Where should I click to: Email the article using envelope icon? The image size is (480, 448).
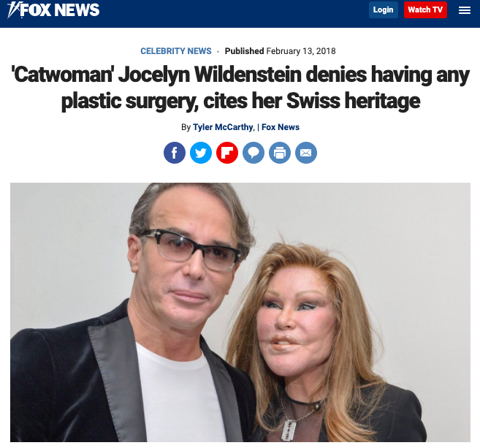[x=306, y=153]
